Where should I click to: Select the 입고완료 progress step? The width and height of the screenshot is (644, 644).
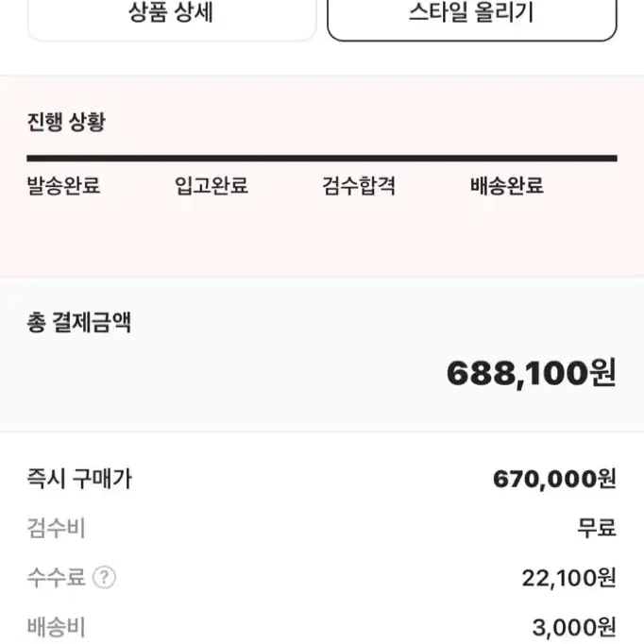point(212,186)
